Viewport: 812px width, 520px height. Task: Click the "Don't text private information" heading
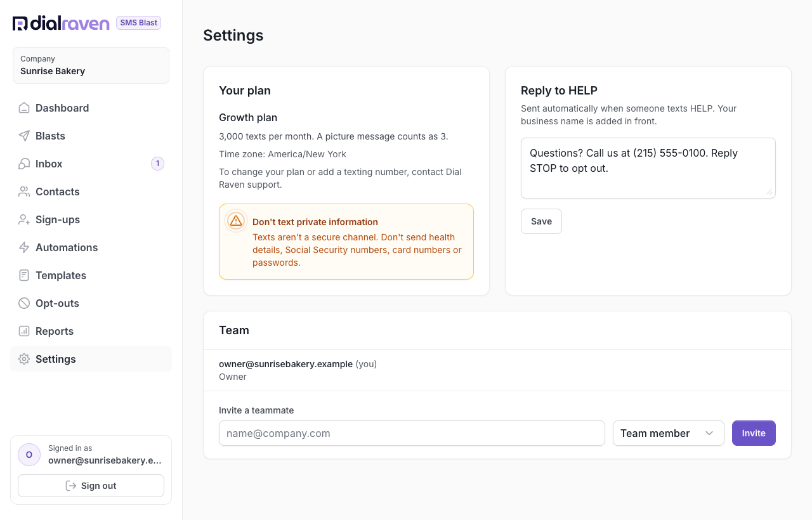point(315,222)
